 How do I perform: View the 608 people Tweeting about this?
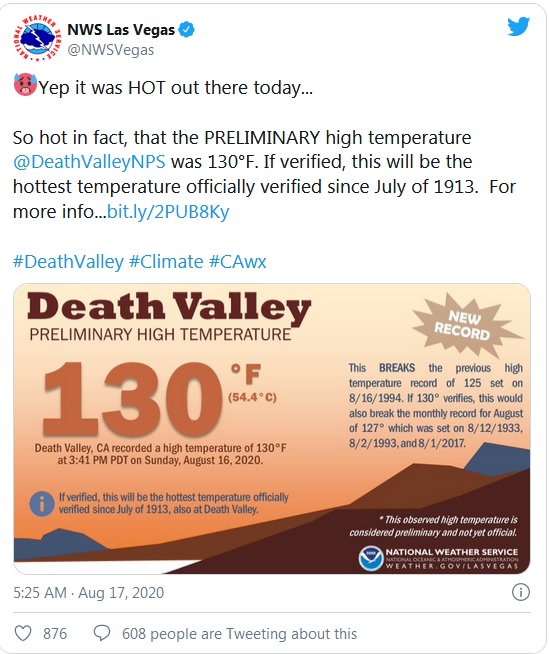239,634
